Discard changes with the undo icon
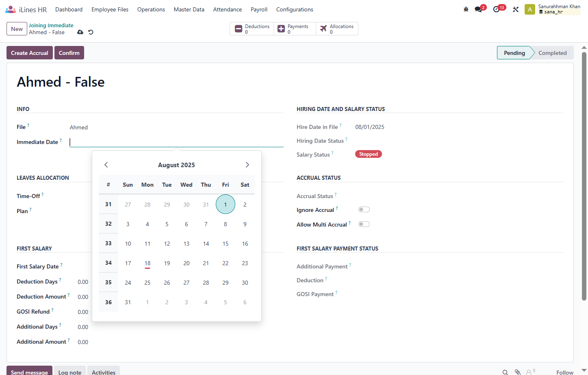 pyautogui.click(x=91, y=32)
